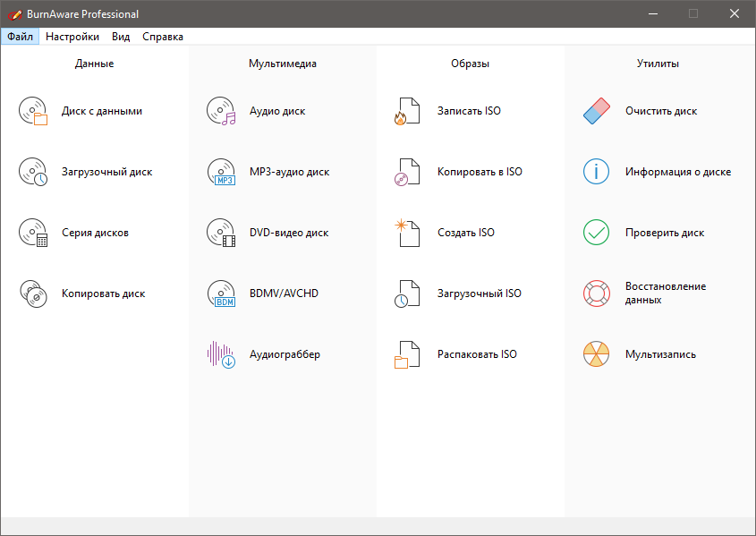Screen dimensions: 756x536
Task: Launch the Audiograbber waveform icon
Action: pyautogui.click(x=221, y=354)
